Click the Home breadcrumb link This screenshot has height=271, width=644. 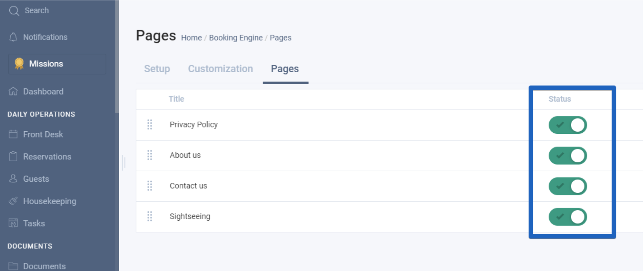click(191, 38)
